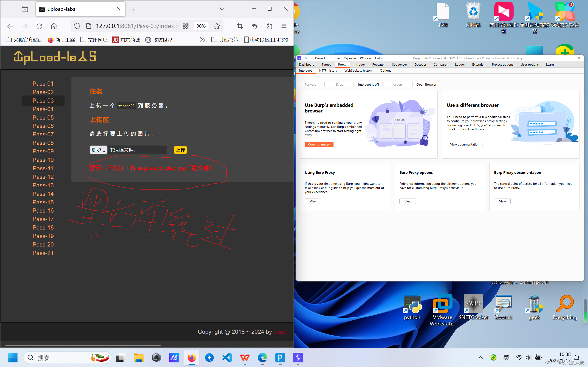Toggle HTTP history view in Proxy

pos(328,71)
